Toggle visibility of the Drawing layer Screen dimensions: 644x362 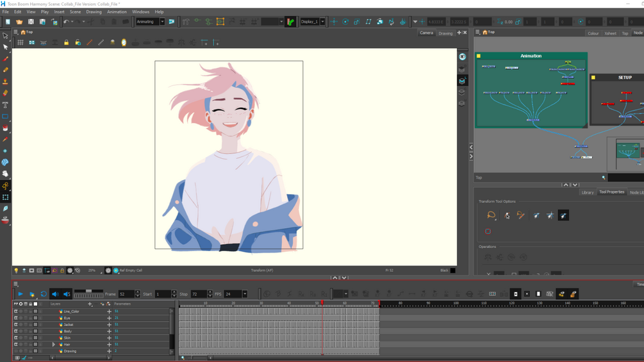click(x=16, y=351)
